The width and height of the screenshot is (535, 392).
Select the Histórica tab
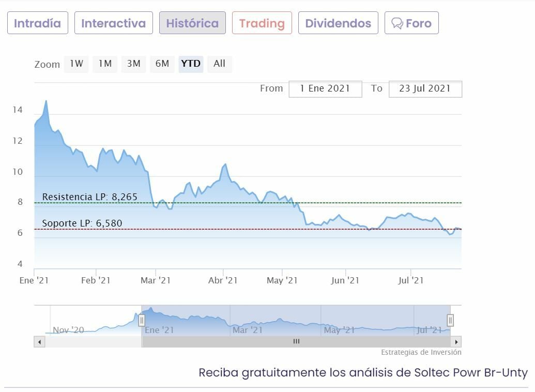pyautogui.click(x=192, y=23)
